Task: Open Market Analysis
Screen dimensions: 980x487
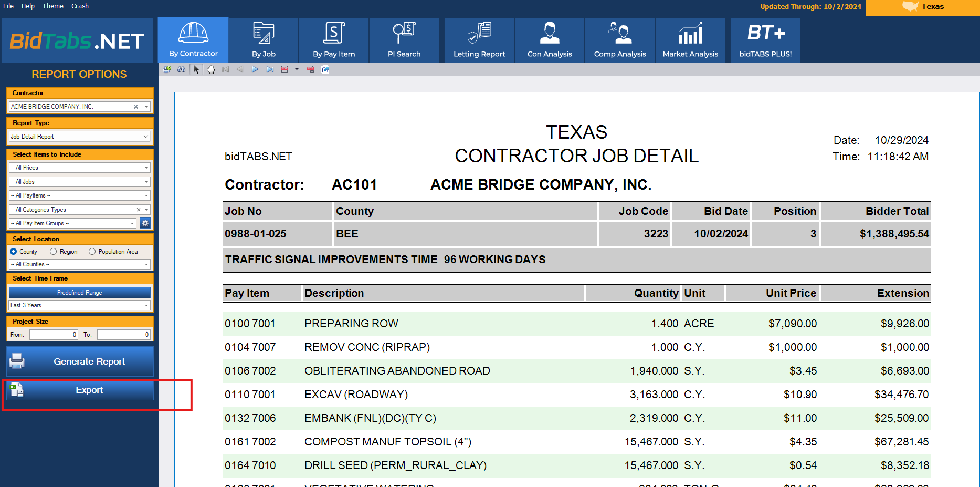Action: (x=690, y=40)
